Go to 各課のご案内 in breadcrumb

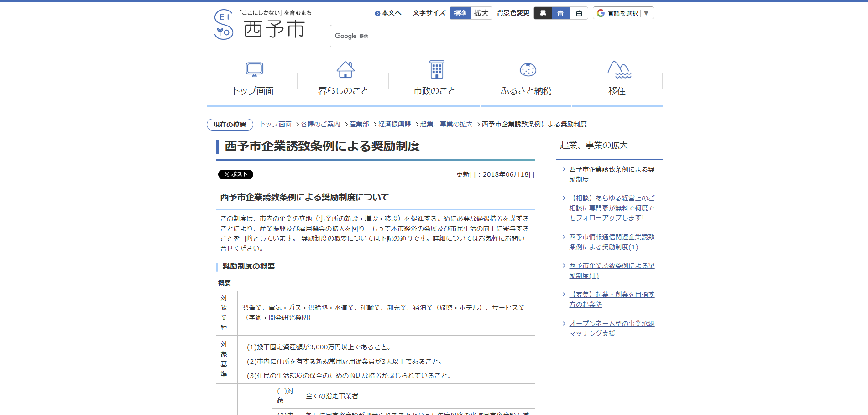(x=320, y=124)
